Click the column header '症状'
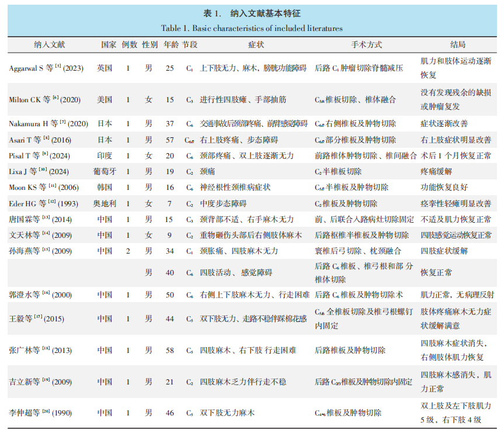Screen dimensions: 504x433 point(256,45)
